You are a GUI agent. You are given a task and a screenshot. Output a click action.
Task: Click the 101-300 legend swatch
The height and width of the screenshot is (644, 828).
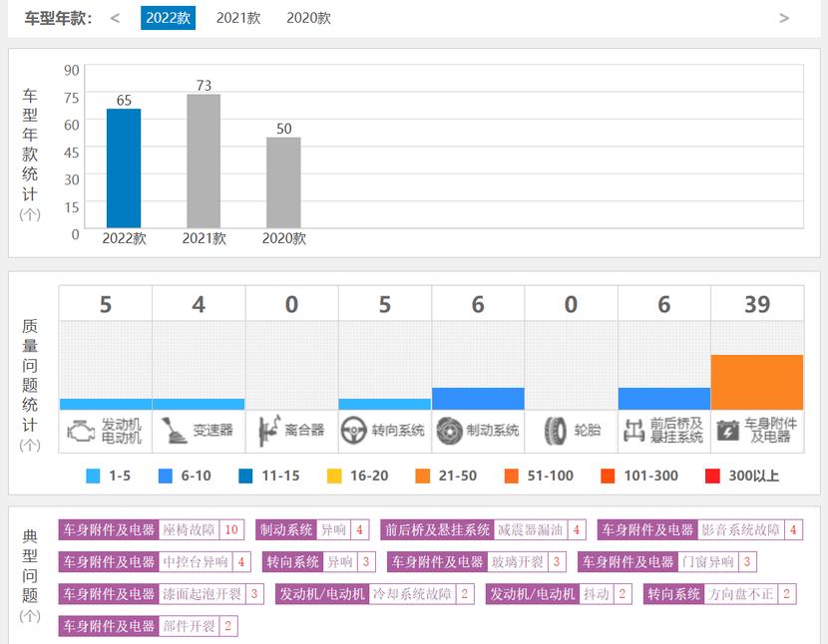(x=608, y=477)
